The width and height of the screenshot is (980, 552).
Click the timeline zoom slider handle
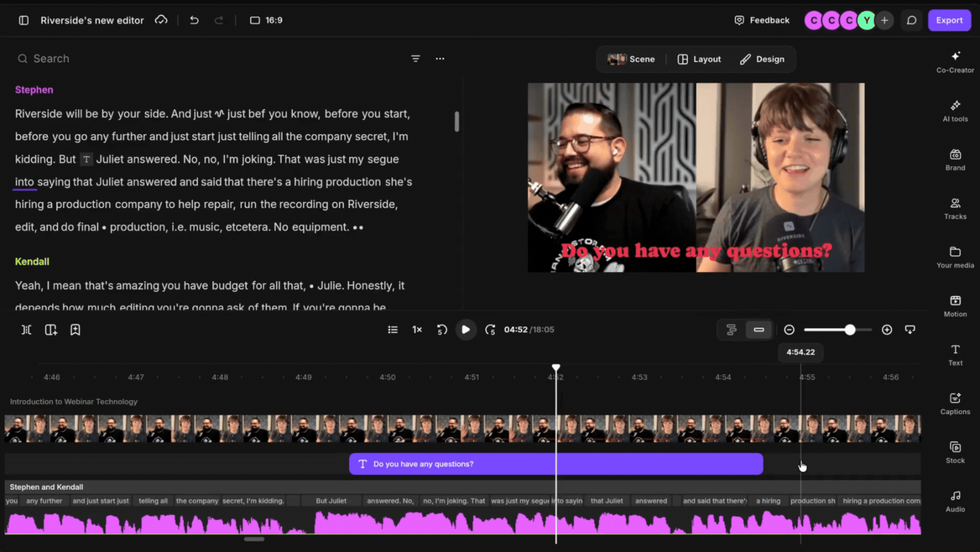pyautogui.click(x=850, y=330)
